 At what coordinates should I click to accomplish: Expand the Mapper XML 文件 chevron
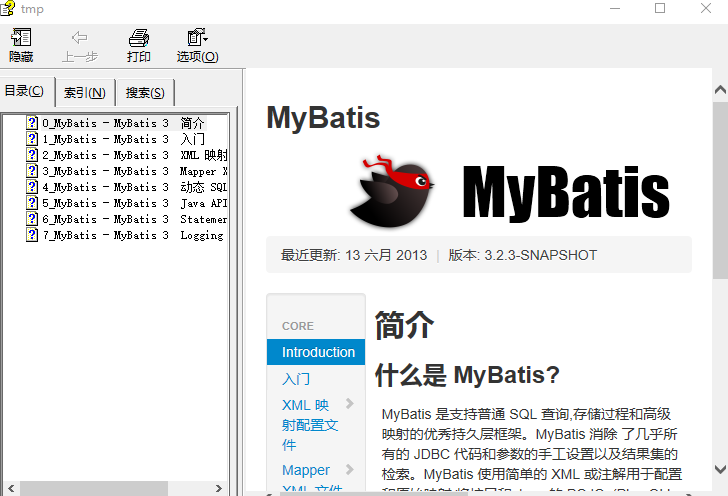coord(350,469)
